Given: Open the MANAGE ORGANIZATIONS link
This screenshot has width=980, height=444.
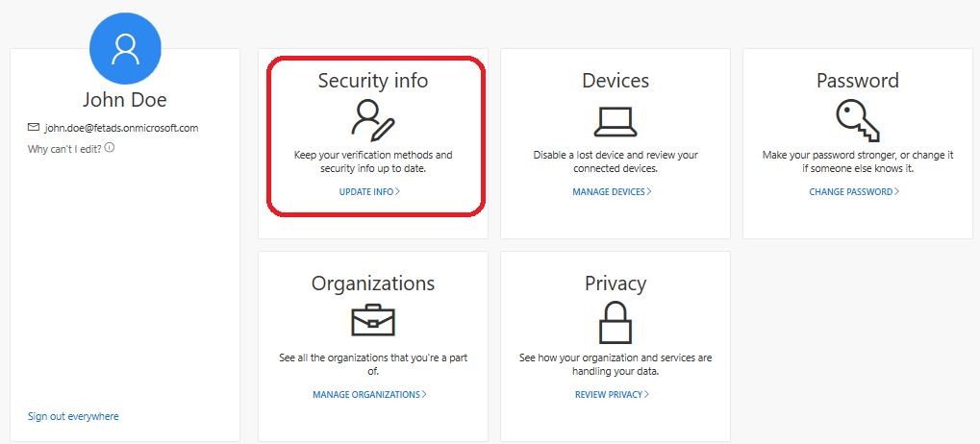Looking at the screenshot, I should click(369, 395).
